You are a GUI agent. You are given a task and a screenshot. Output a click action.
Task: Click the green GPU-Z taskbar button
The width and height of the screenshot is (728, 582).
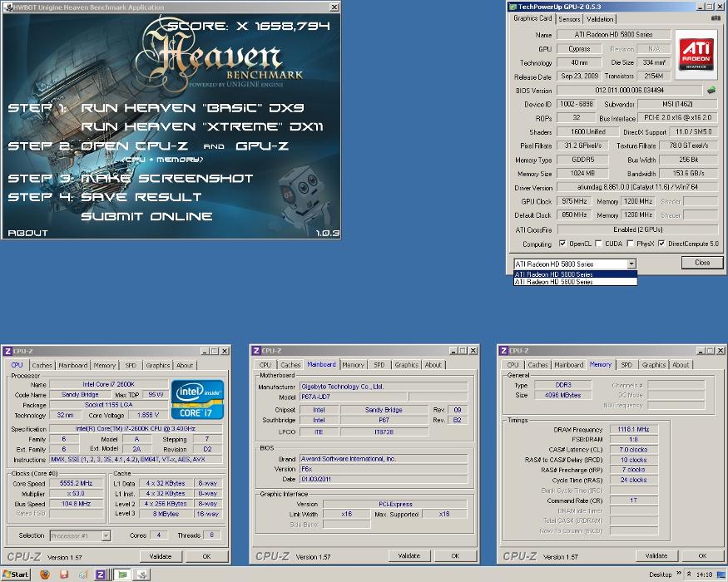(122, 575)
